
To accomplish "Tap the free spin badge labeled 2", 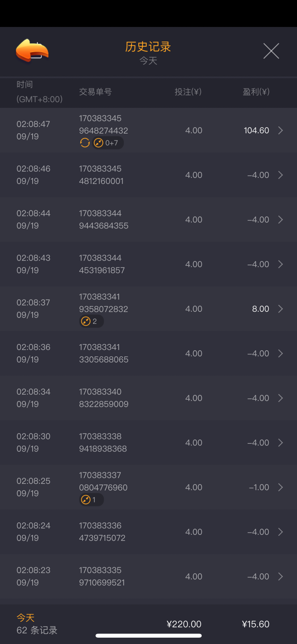I will (x=91, y=321).
